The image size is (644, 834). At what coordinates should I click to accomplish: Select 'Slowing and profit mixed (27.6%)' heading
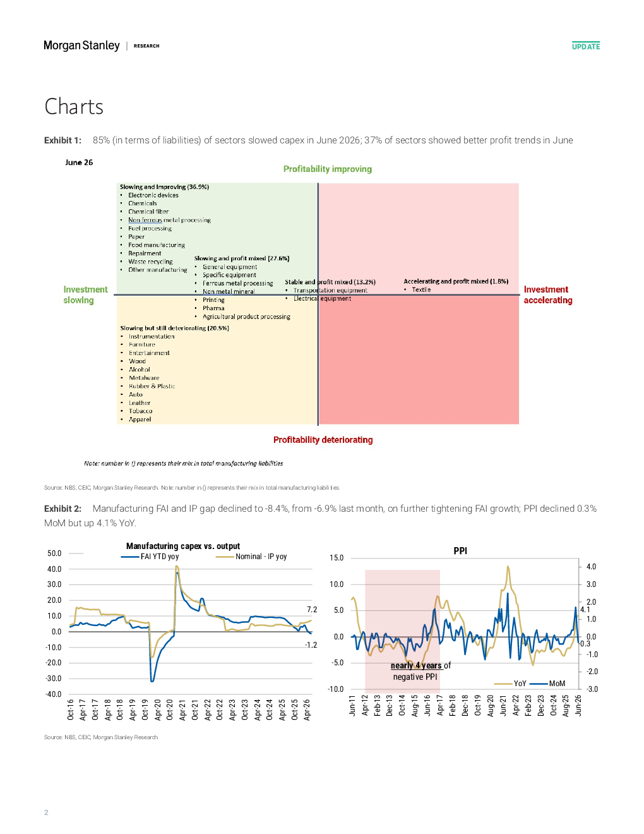pos(242,258)
